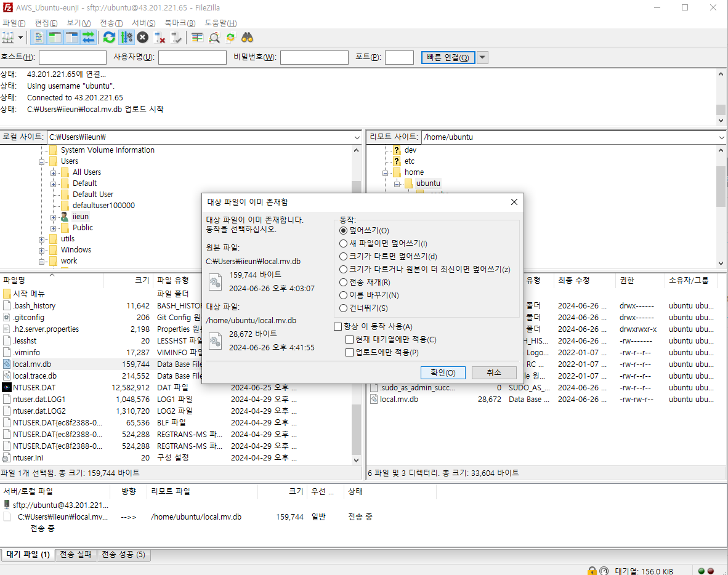Click the Cancel (취소) button

point(494,372)
